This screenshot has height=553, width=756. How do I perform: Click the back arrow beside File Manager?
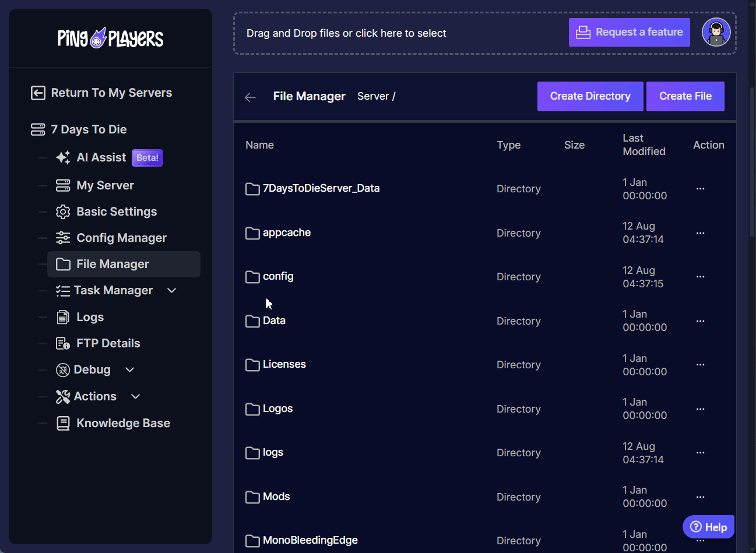point(250,97)
